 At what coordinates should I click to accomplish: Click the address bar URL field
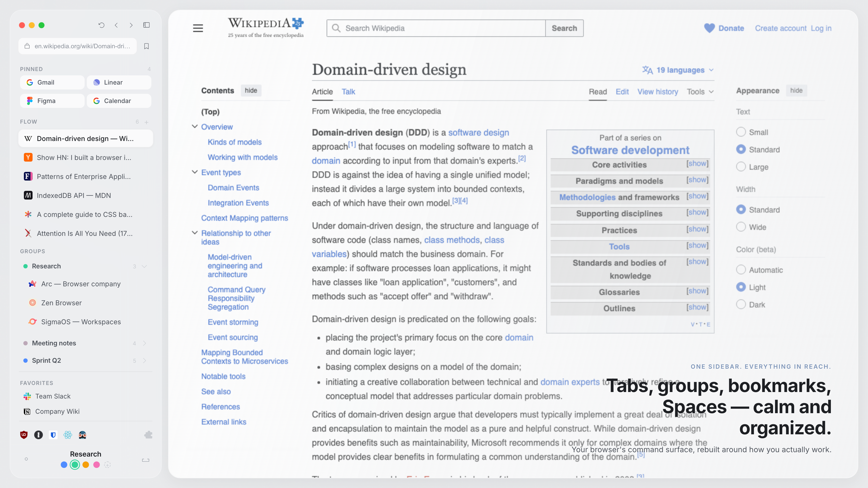[x=78, y=46]
